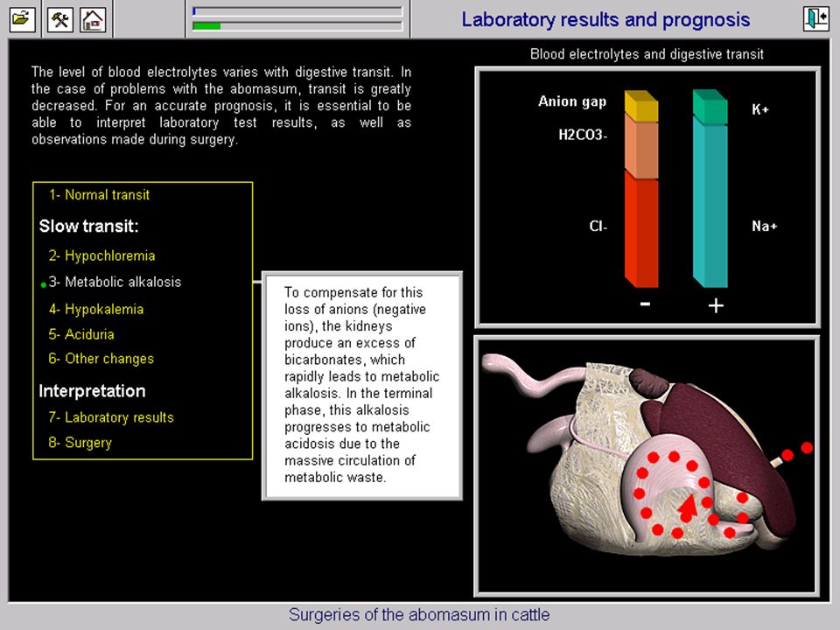Open 6- Other changes
The width and height of the screenshot is (840, 630).
[x=101, y=359]
